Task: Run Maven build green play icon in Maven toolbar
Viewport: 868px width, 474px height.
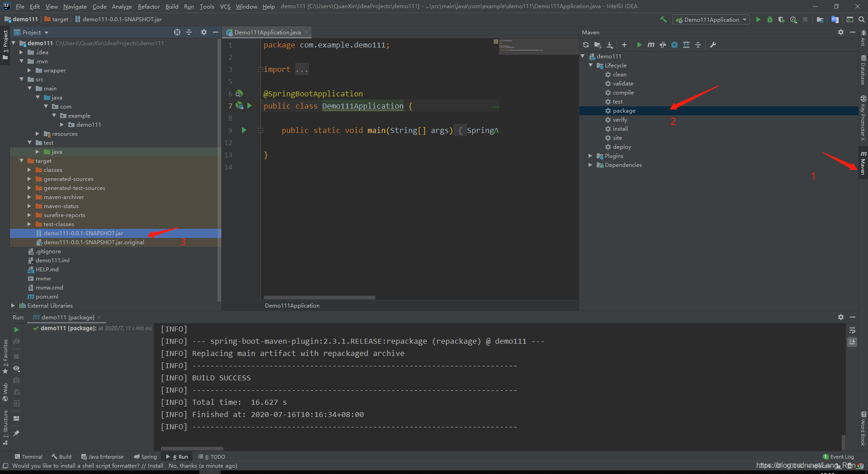Action: pos(639,45)
